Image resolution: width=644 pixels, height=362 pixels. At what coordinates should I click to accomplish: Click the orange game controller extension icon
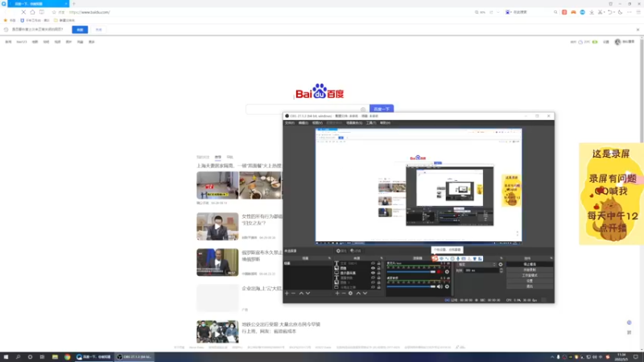(x=573, y=12)
